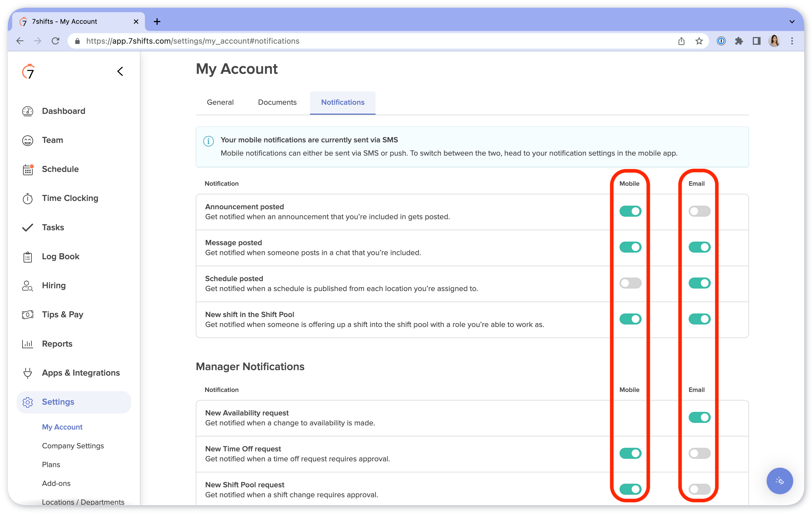Click the browser forward arrow
The image size is (812, 513).
(37, 41)
